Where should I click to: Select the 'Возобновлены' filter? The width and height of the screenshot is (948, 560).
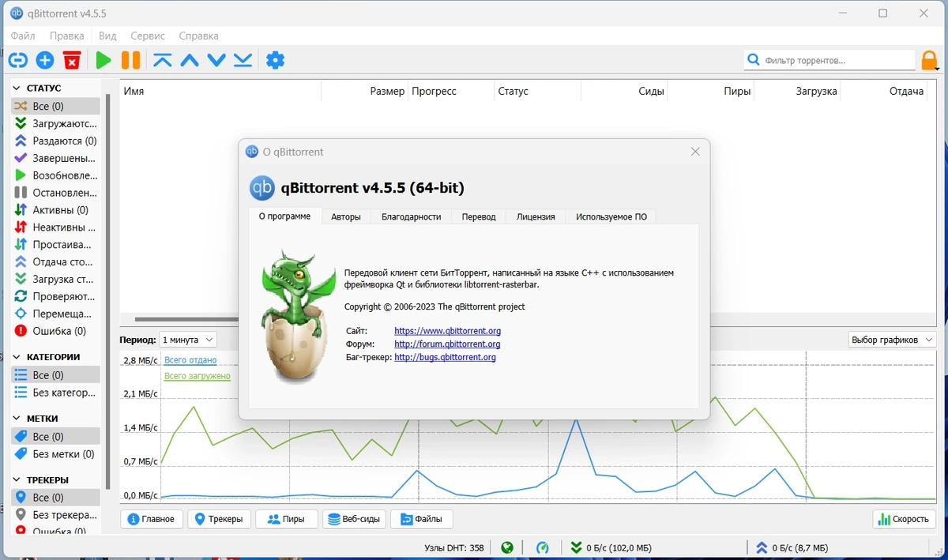point(55,175)
